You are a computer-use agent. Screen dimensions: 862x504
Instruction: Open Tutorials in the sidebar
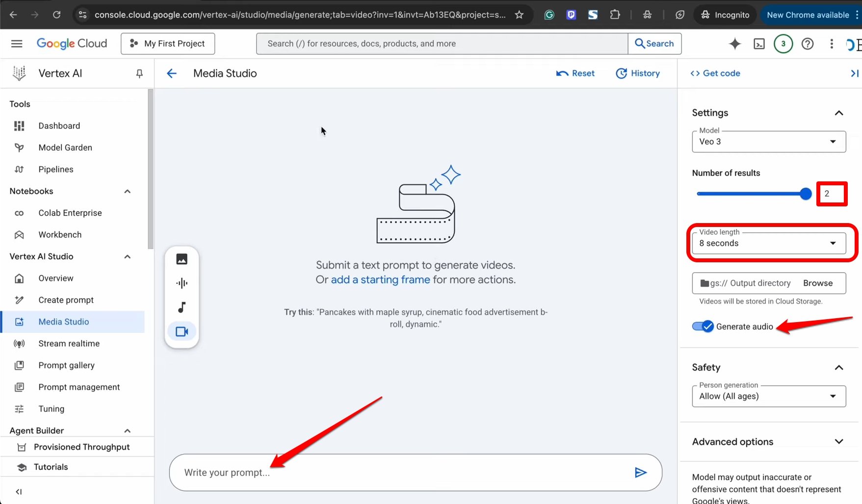click(x=77, y=467)
